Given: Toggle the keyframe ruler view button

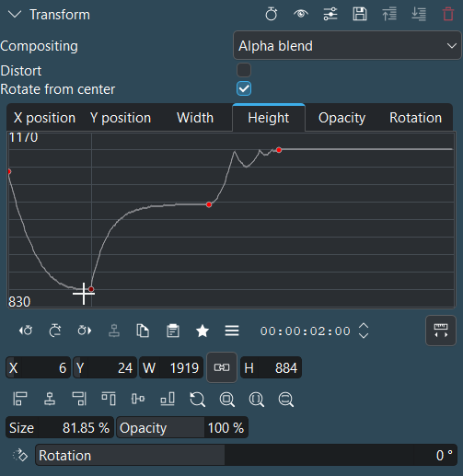Looking at the screenshot, I should pyautogui.click(x=441, y=331).
